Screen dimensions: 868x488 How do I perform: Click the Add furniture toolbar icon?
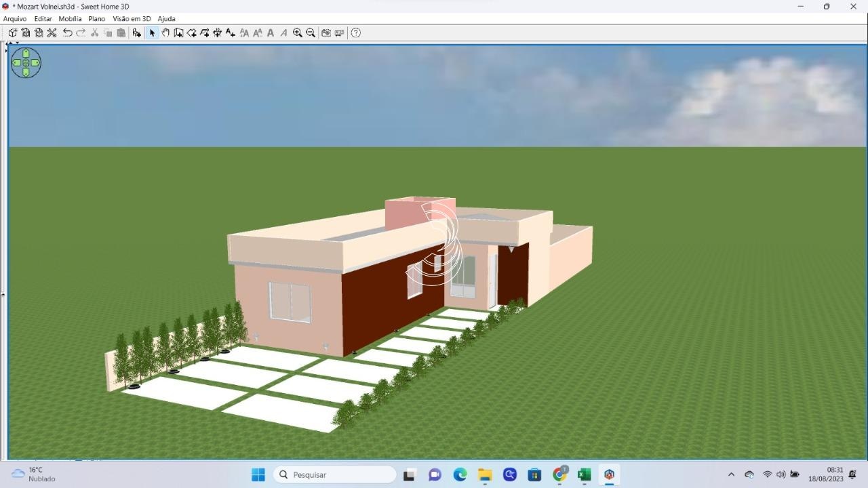tap(137, 33)
